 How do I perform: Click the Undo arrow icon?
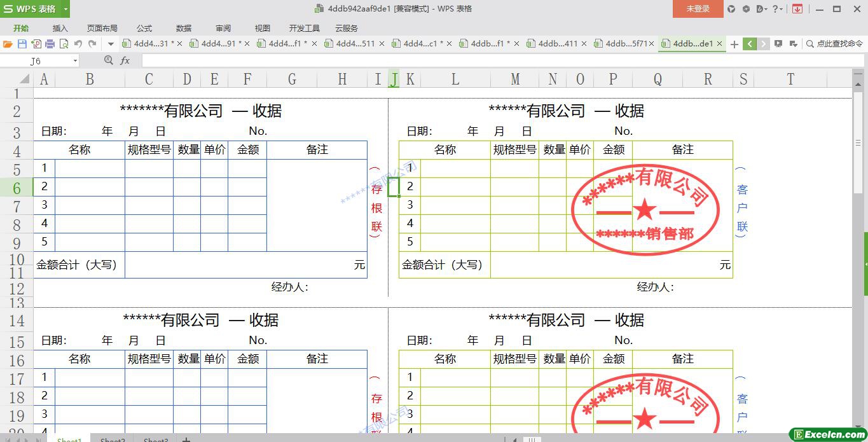click(78, 44)
